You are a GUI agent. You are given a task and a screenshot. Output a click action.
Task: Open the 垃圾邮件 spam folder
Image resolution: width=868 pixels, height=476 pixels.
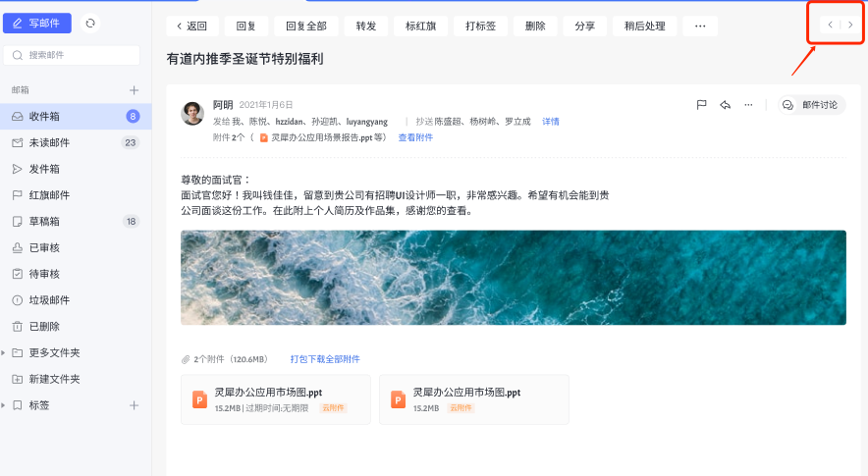(x=76, y=300)
